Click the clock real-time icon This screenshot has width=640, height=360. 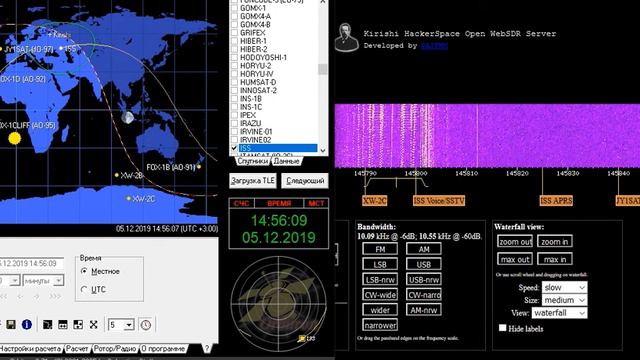coord(146,325)
